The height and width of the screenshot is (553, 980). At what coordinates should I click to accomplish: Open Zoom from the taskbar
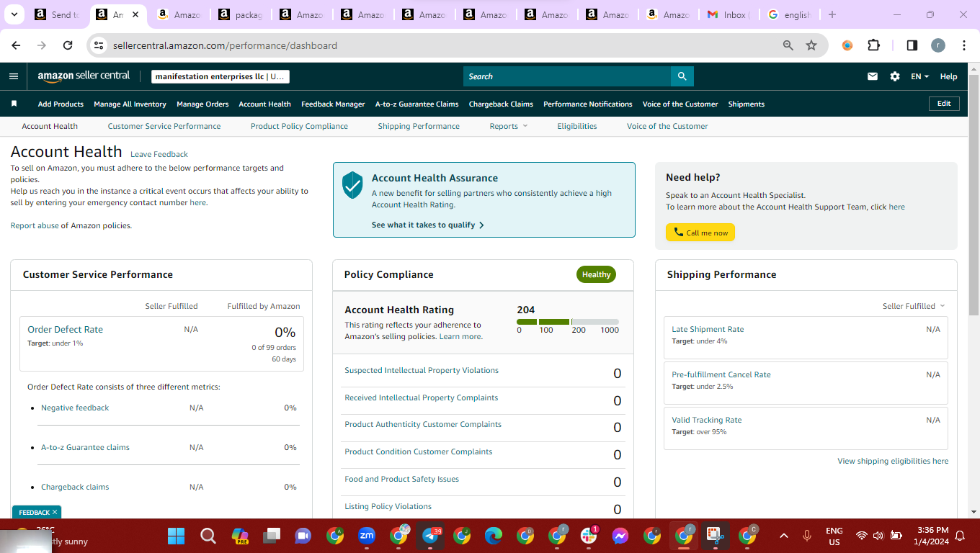tap(367, 536)
